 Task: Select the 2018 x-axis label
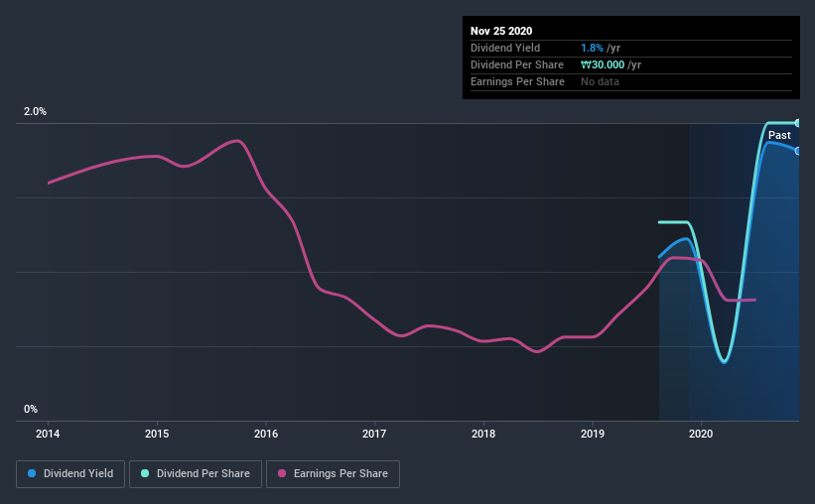(x=483, y=434)
